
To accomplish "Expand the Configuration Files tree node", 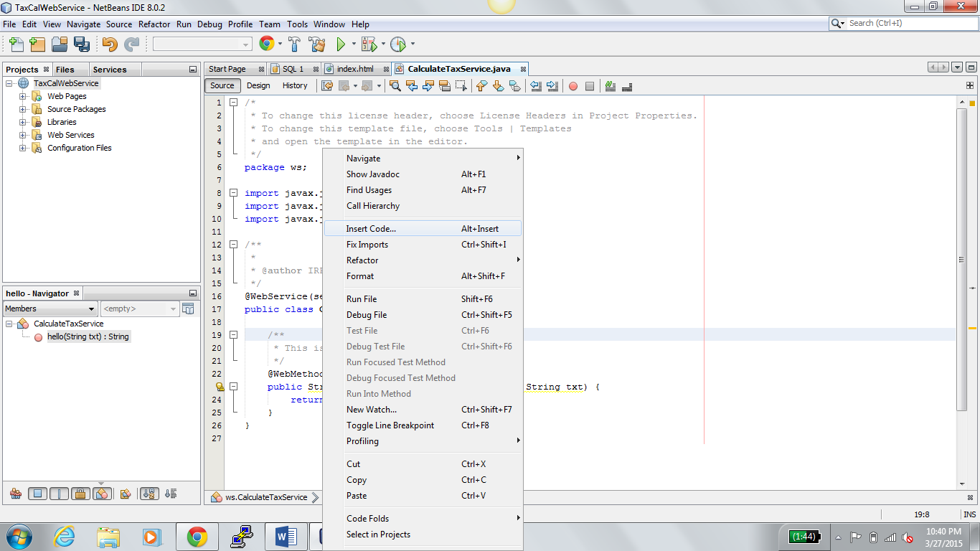I will click(23, 148).
